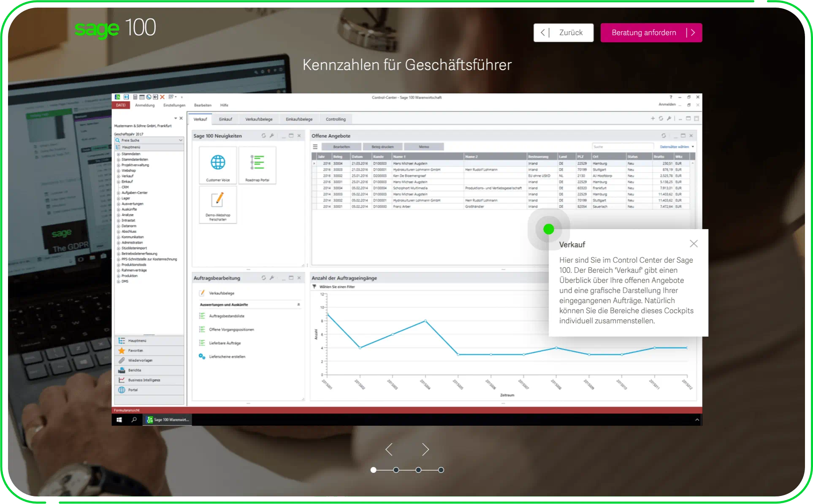Collapse the Auswertungen und Auskünfte section
This screenshot has width=813, height=504.
pos(298,304)
